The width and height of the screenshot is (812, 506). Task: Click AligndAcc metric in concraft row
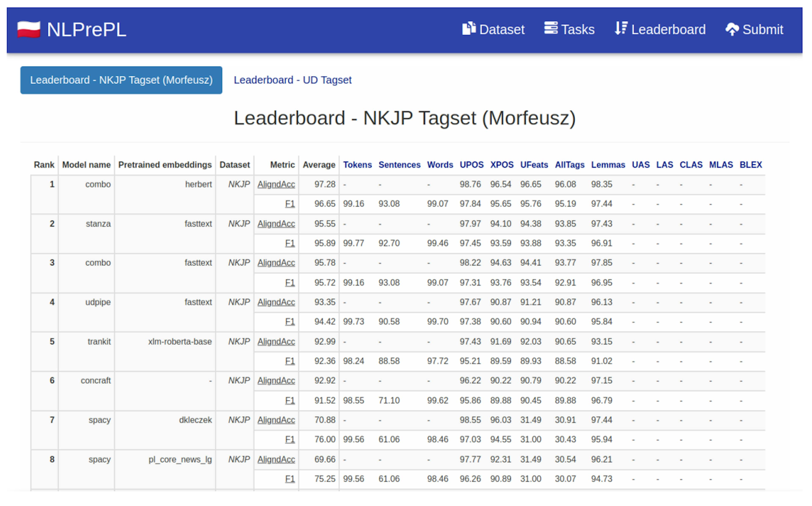[276, 381]
